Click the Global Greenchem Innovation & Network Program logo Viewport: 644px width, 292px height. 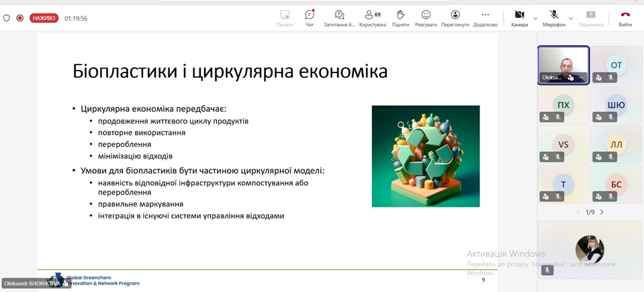click(93, 280)
